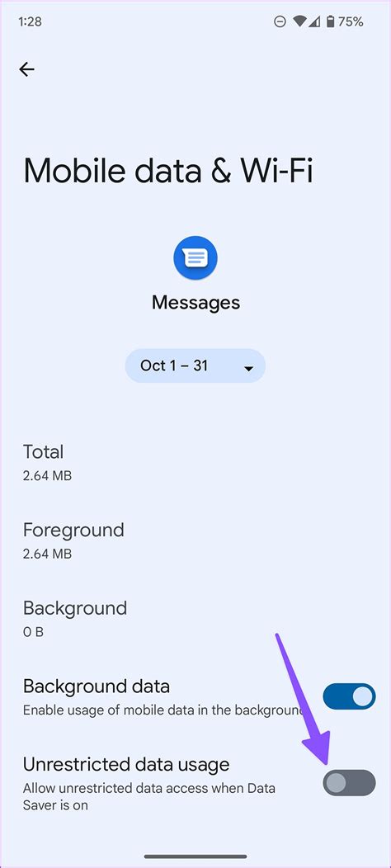This screenshot has width=391, height=868.
Task: Select the Background 0 B entry
Action: (195, 618)
